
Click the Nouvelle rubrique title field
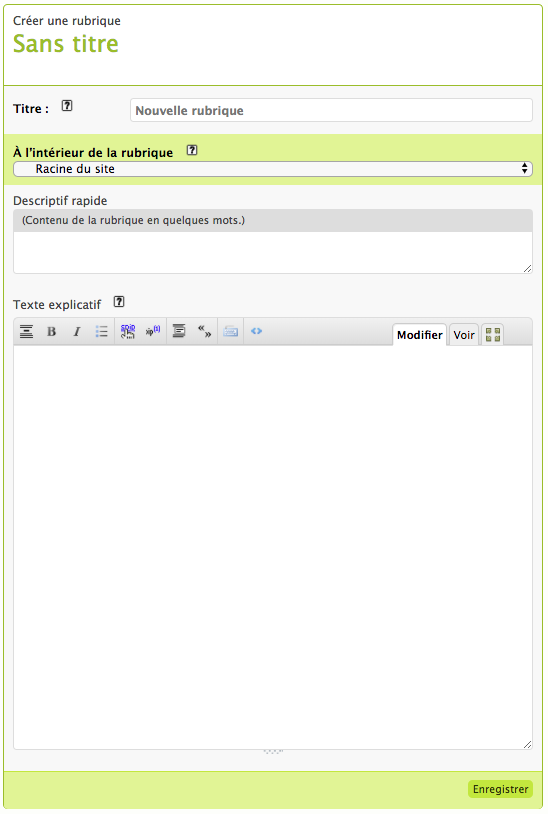(x=331, y=110)
